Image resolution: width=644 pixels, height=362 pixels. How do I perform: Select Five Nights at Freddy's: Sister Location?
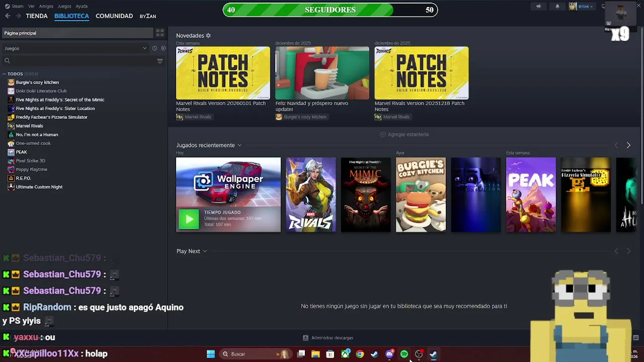click(x=55, y=109)
